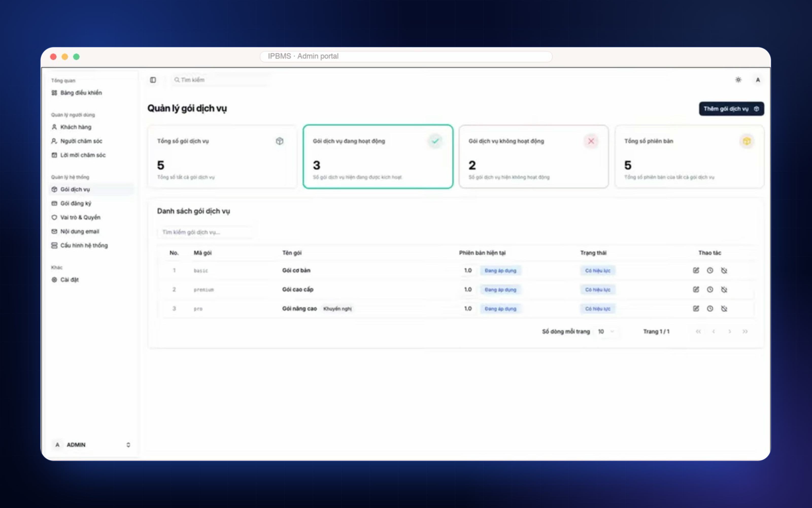
Task: Focus the Tìm kiếm gói dịch vụ field
Action: click(x=205, y=232)
